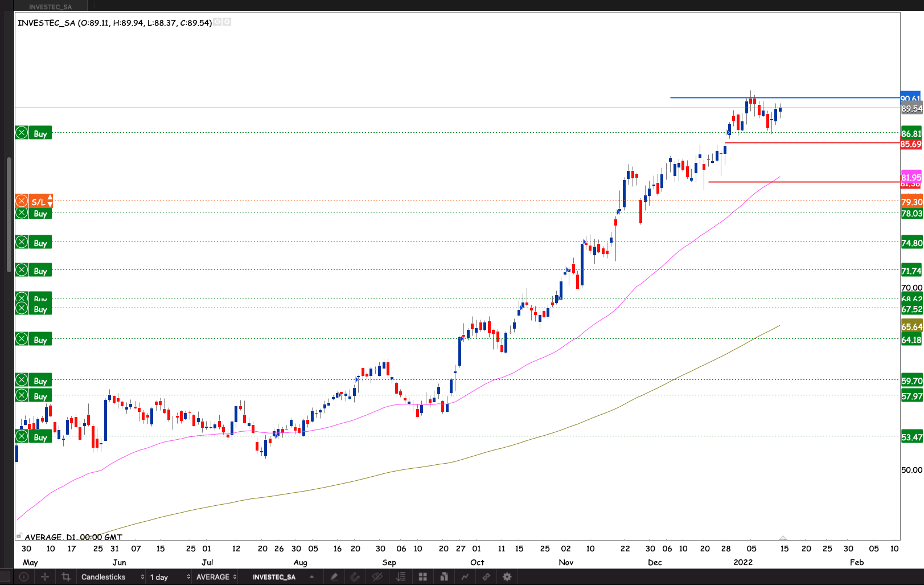Open the pencil drawing tool
This screenshot has height=585, width=924.
(x=334, y=577)
